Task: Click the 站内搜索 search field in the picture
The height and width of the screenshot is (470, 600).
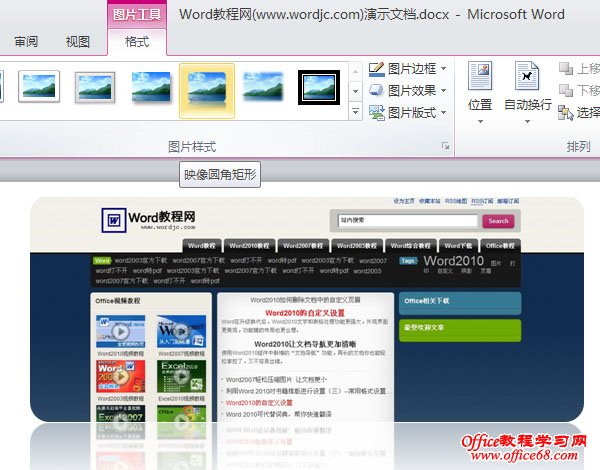Action: [x=408, y=220]
